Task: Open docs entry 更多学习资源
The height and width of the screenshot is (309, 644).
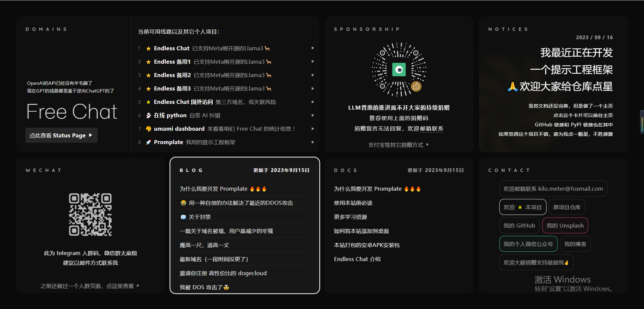Action: [x=351, y=217]
